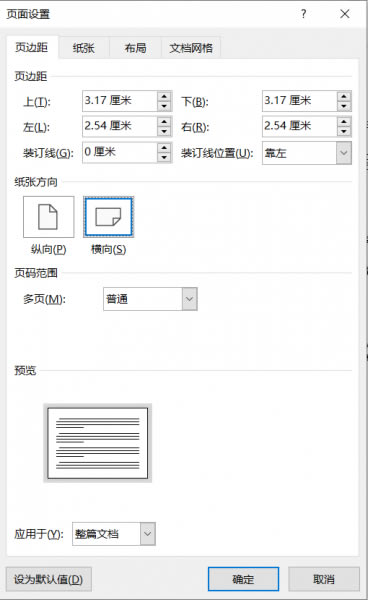The width and height of the screenshot is (368, 600).
Task: Decrease the 装订线 gutter value
Action: tap(164, 157)
